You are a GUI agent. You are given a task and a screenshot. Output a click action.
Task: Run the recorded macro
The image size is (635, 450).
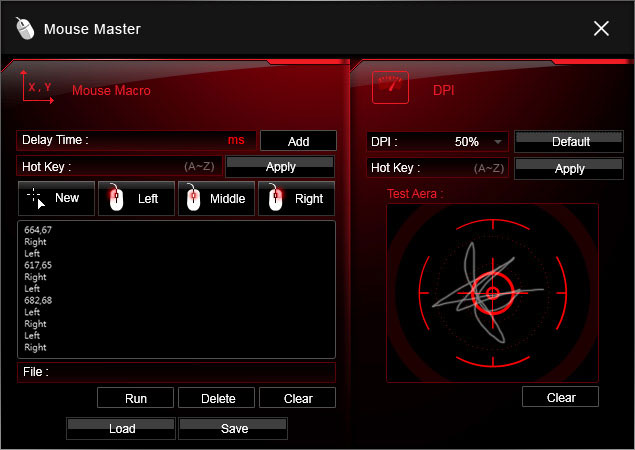point(136,398)
